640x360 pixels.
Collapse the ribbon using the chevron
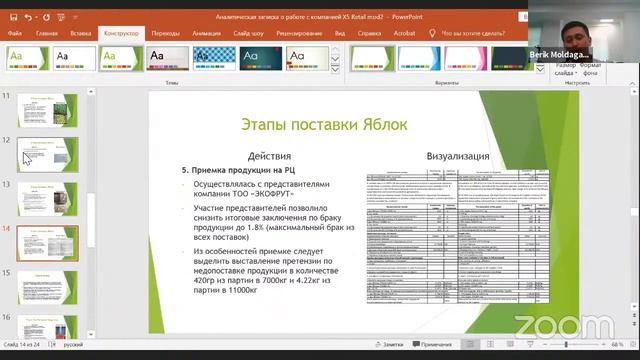tap(632, 83)
